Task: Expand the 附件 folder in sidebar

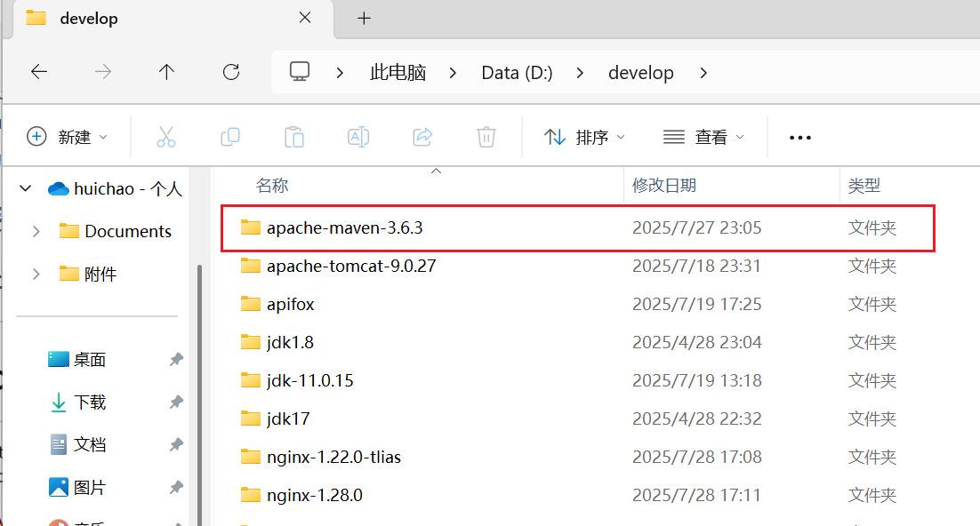Action: 36,274
